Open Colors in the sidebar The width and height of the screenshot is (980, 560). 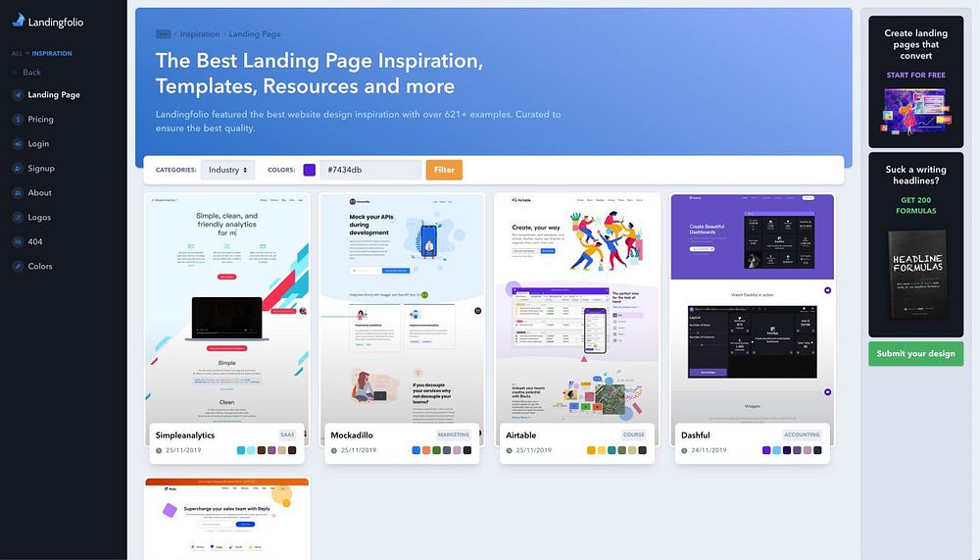point(40,266)
